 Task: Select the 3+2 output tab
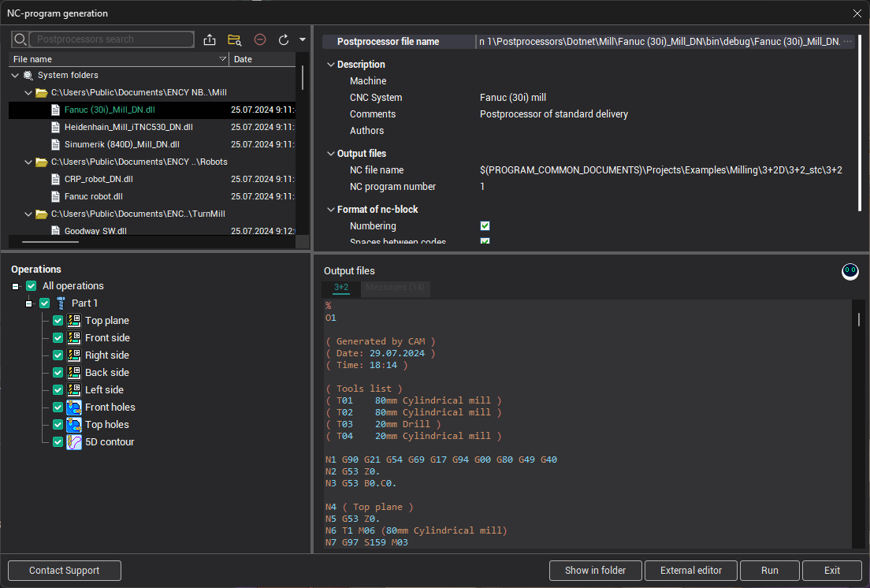coord(341,288)
